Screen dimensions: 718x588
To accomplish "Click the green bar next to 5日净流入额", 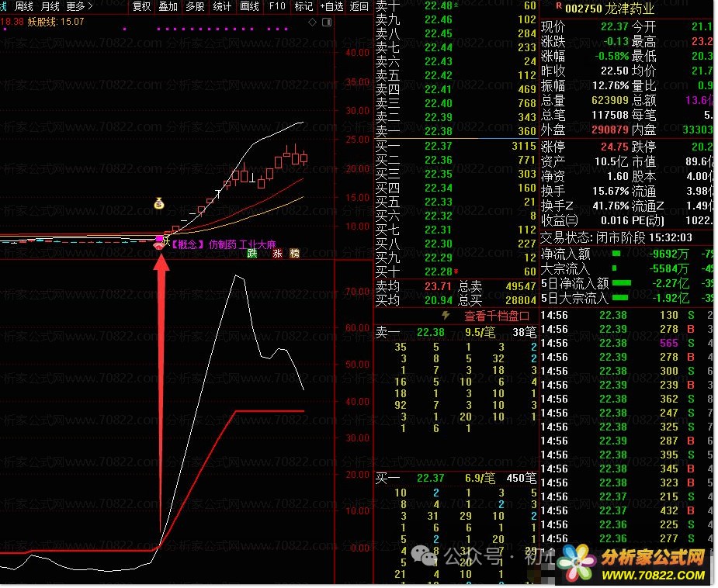I will (x=622, y=283).
